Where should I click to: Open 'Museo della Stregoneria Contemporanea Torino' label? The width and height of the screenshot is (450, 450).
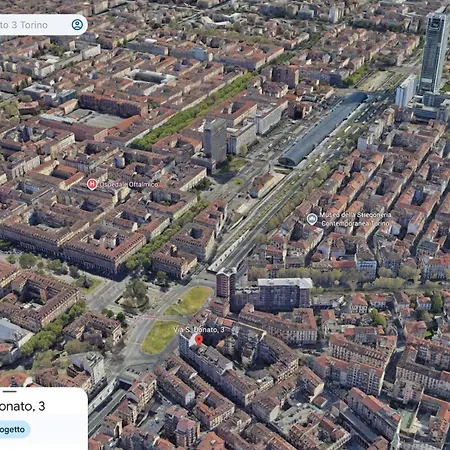coord(355,219)
